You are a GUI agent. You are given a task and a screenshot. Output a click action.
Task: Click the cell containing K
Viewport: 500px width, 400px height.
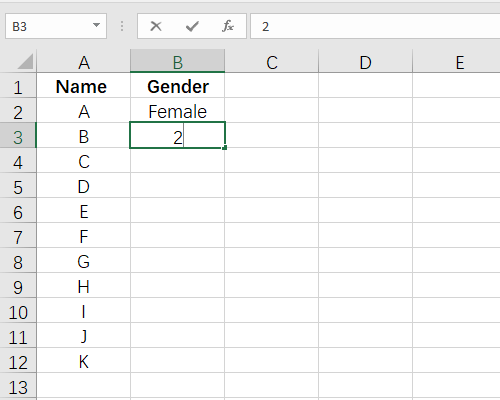click(83, 360)
